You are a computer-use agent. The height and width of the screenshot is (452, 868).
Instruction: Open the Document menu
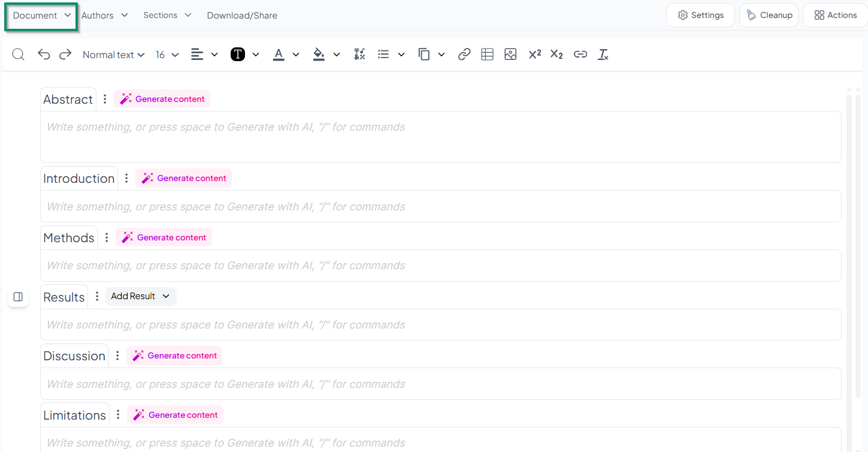(41, 16)
